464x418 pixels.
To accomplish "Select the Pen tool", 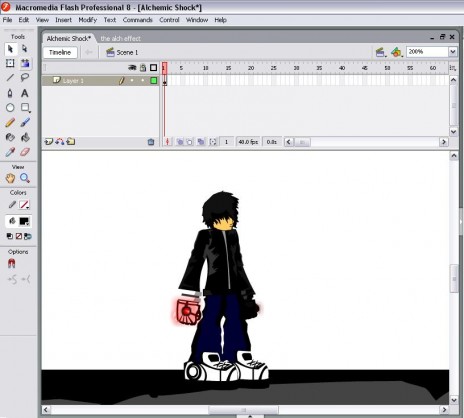I will click(x=10, y=93).
